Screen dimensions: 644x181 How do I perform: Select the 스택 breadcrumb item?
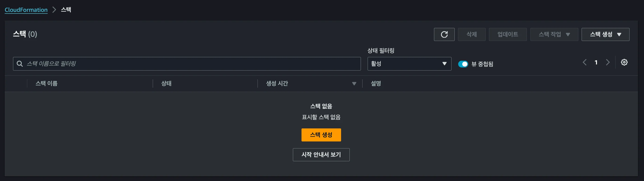click(66, 10)
